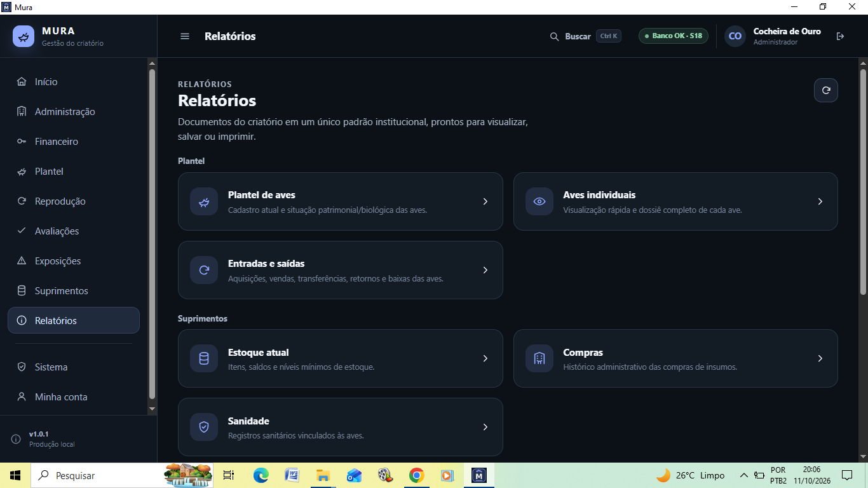Open the Suprimentos sidebar item
868x488 pixels.
coord(74,291)
